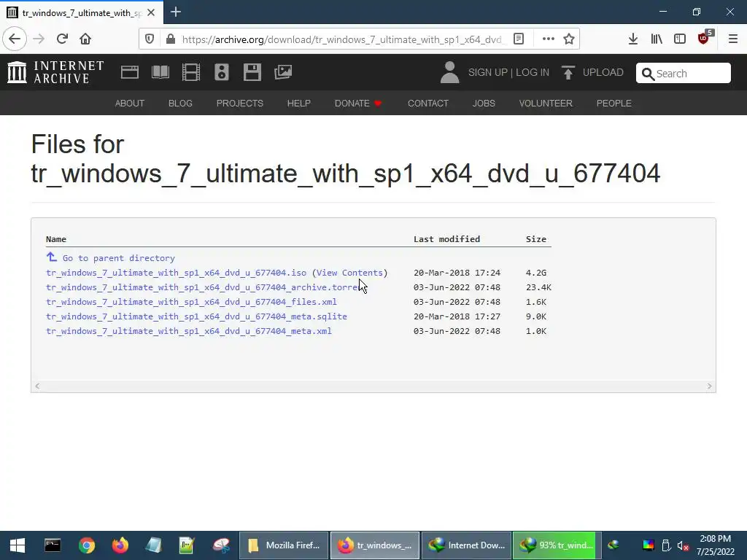Open the JOBS menu item
This screenshot has width=747, height=560.
pos(484,104)
